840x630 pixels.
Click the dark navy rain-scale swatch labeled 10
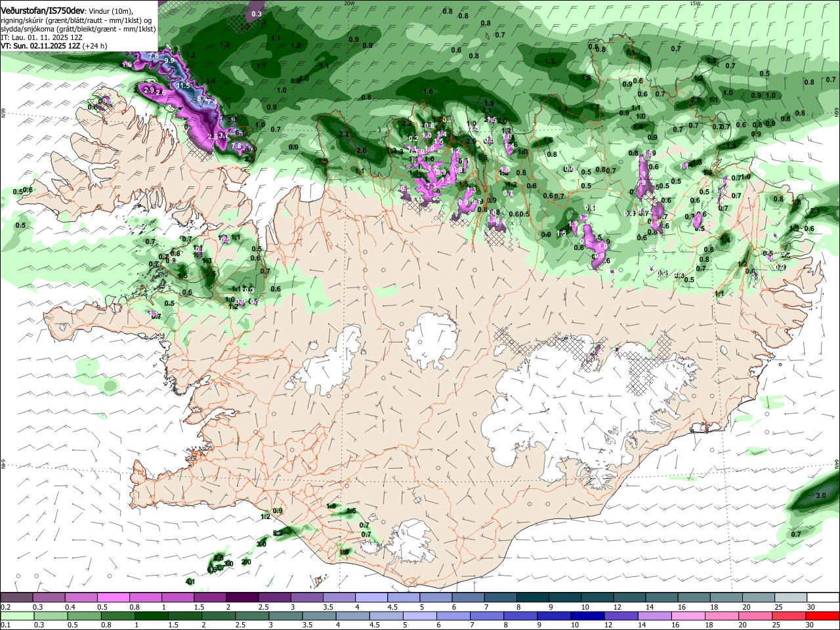[587, 616]
